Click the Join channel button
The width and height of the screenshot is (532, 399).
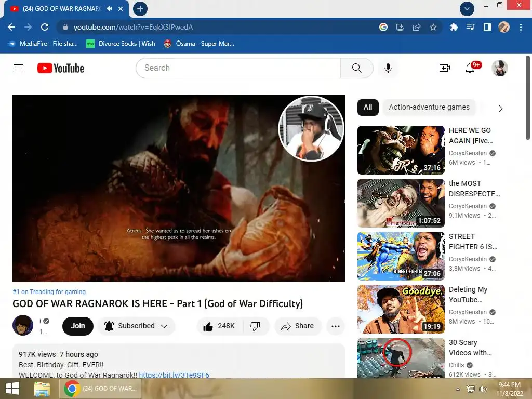pos(78,326)
